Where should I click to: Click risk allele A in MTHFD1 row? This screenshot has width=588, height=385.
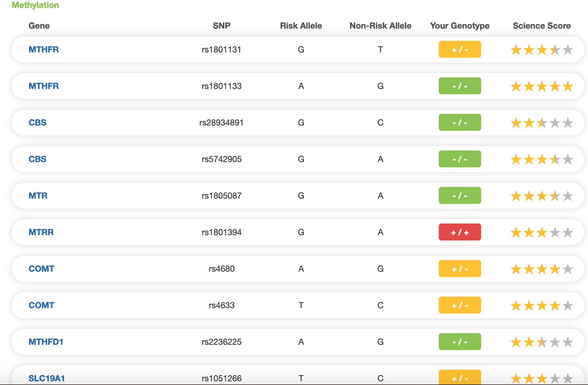(x=301, y=342)
